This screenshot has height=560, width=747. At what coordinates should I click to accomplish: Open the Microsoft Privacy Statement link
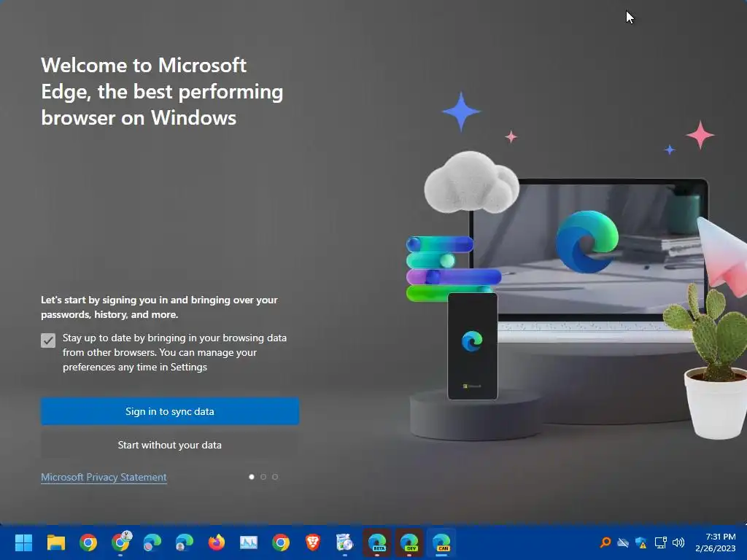104,477
